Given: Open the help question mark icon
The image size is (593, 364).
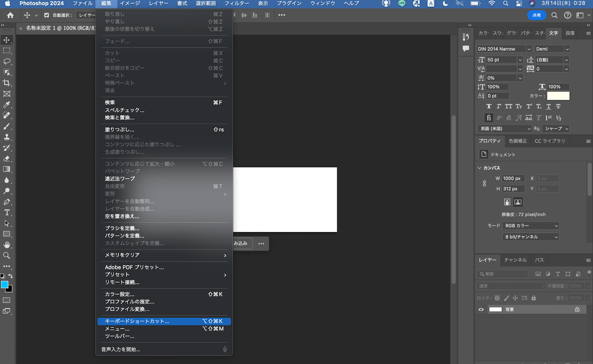Looking at the screenshot, I should [x=567, y=15].
